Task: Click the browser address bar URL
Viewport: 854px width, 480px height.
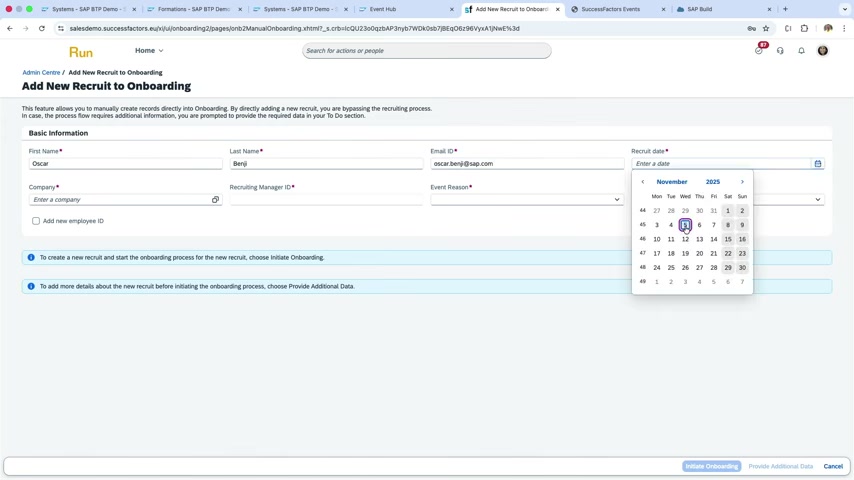Action: tap(294, 28)
